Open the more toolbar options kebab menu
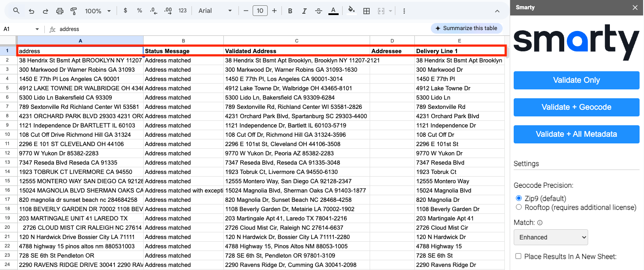 404,11
